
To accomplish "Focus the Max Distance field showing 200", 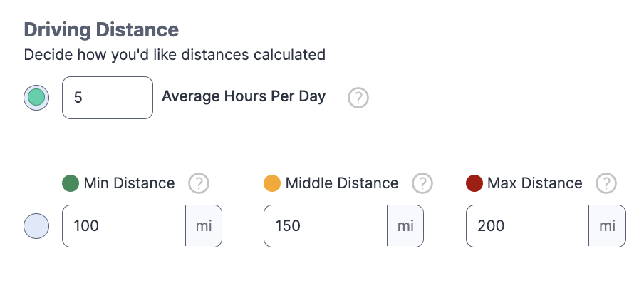I will [528, 226].
